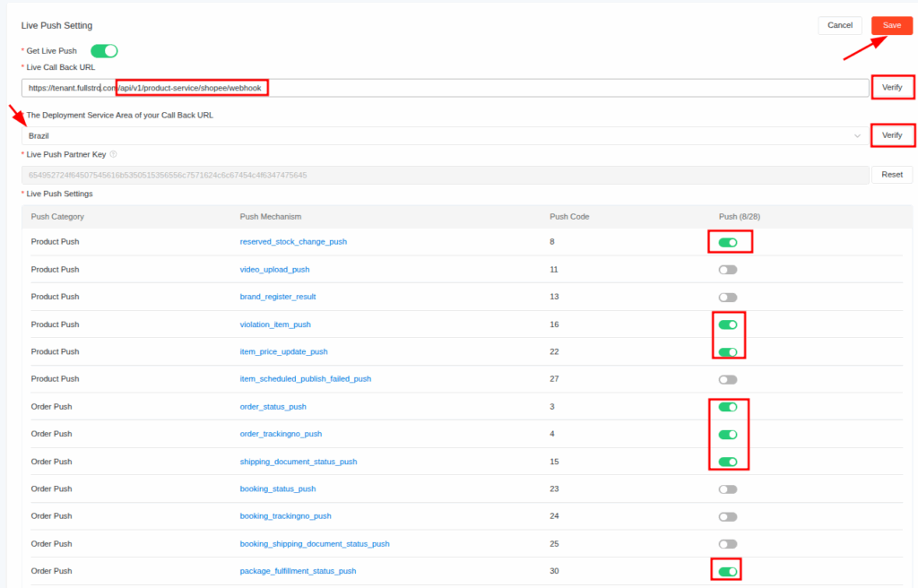Verify the Live Call Back URL

click(x=891, y=87)
